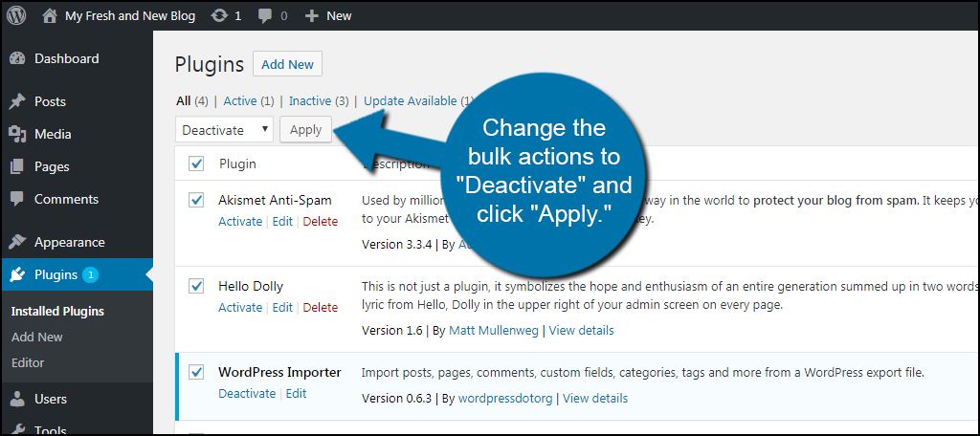Screen dimensions: 980x436
Task: Click Edit under Hello Dolly
Action: [x=282, y=307]
